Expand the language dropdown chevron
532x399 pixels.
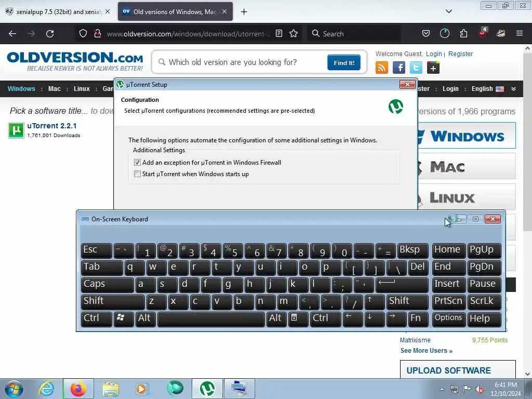click(513, 89)
